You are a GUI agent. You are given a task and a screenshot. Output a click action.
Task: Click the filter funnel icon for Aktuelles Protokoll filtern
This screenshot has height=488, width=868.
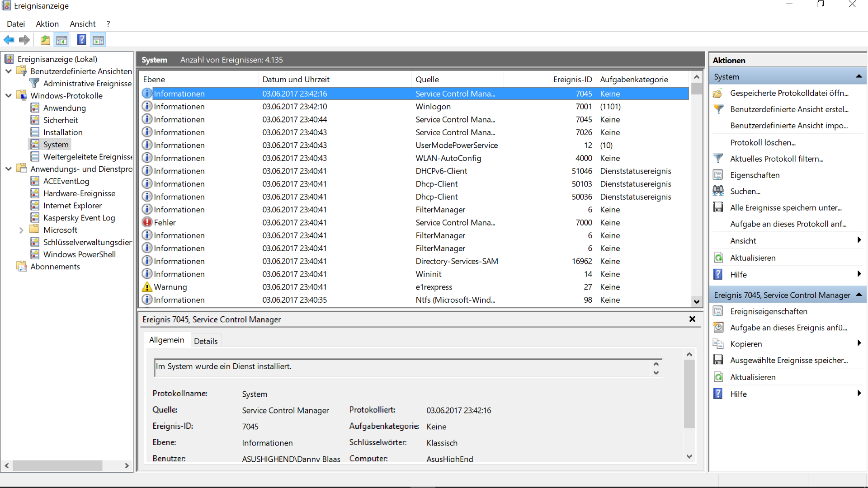click(718, 159)
